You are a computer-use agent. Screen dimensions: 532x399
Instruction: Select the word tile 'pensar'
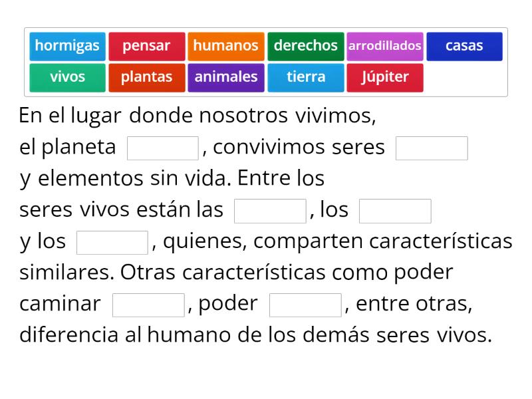click(147, 46)
